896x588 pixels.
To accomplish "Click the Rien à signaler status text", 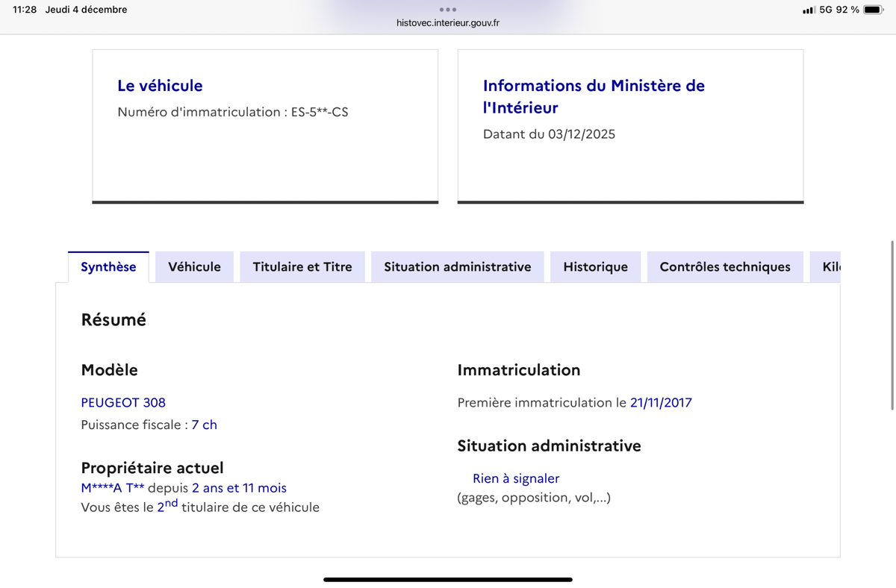I will 516,478.
